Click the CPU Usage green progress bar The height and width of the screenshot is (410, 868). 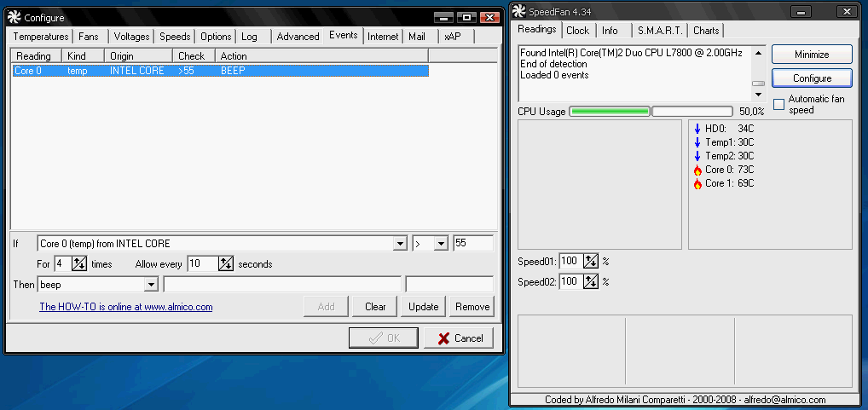[609, 111]
